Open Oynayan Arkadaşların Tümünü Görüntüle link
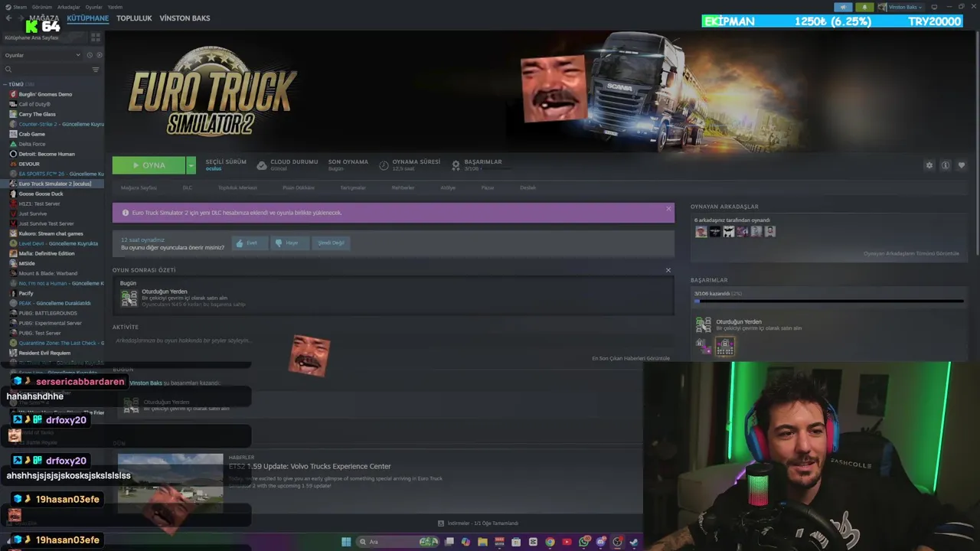Image resolution: width=980 pixels, height=551 pixels. pos(911,253)
